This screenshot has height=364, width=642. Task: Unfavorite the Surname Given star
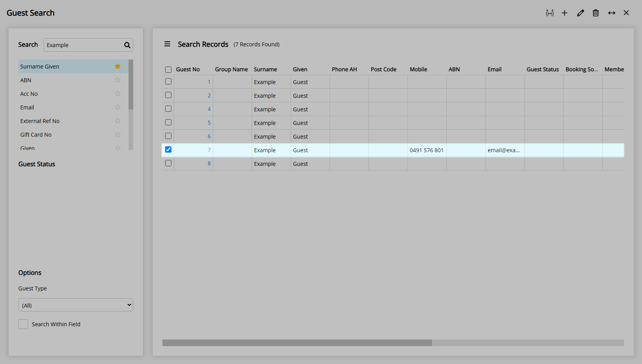pos(118,66)
